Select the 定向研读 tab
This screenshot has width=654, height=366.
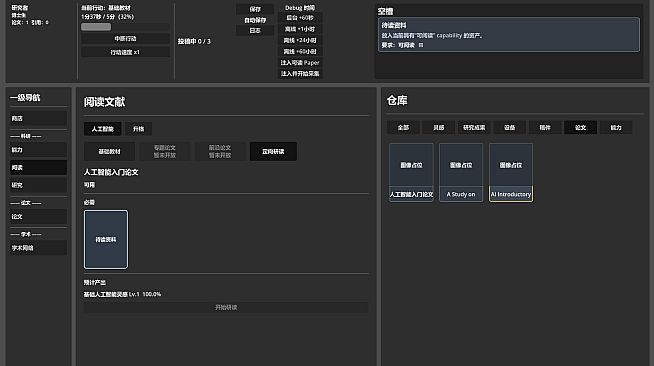pos(273,151)
